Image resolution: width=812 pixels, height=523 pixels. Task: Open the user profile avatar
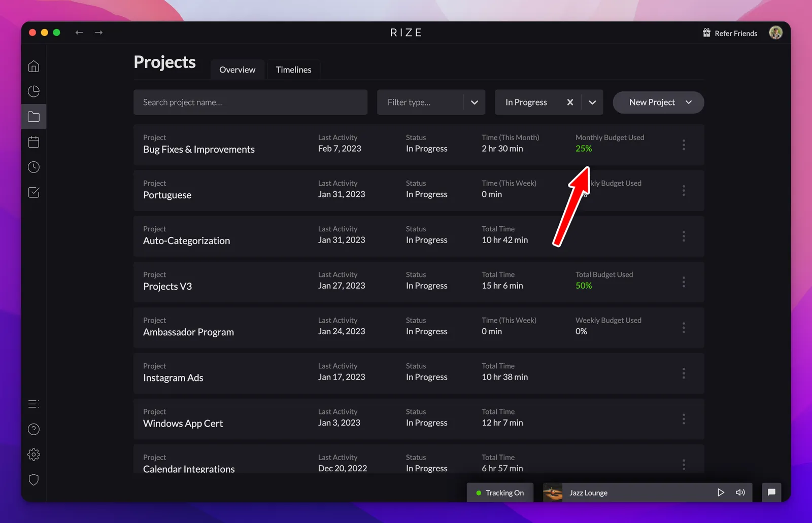click(x=775, y=32)
